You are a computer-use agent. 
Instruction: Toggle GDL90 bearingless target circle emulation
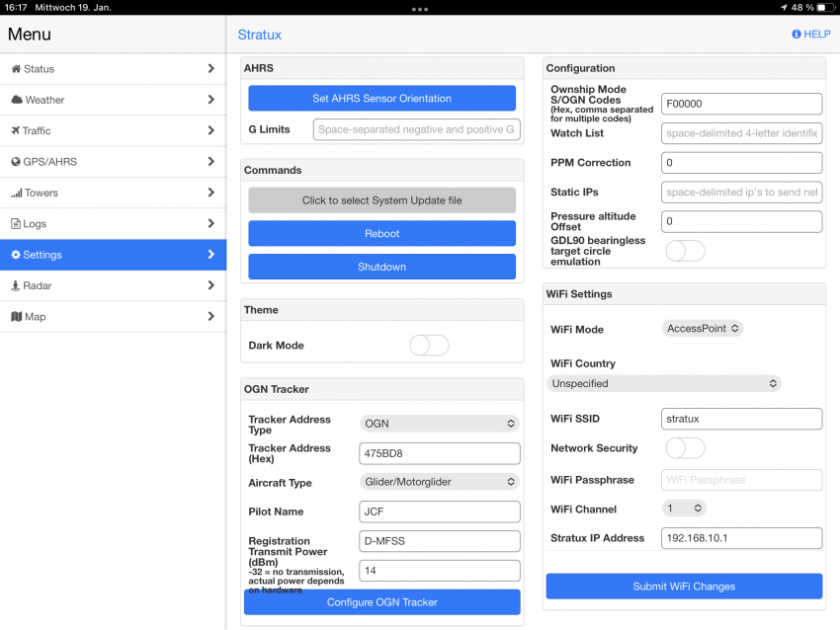tap(685, 251)
